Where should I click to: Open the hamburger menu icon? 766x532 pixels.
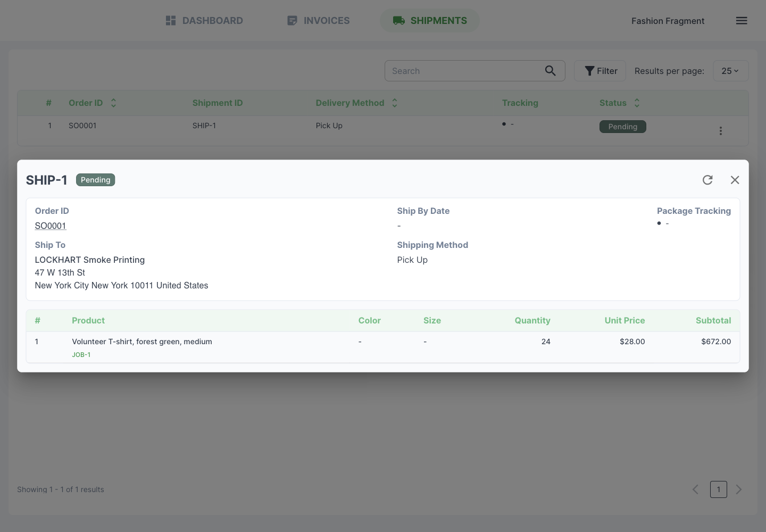click(x=742, y=21)
